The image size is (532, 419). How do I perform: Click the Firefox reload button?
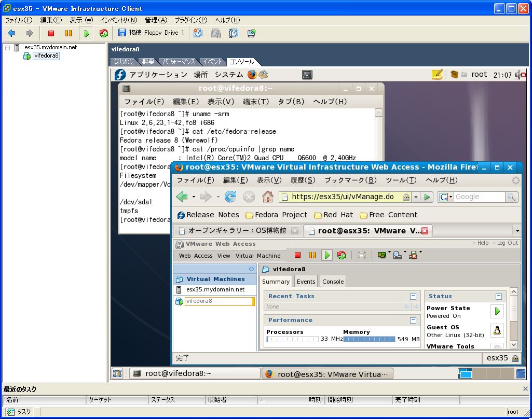coord(230,197)
